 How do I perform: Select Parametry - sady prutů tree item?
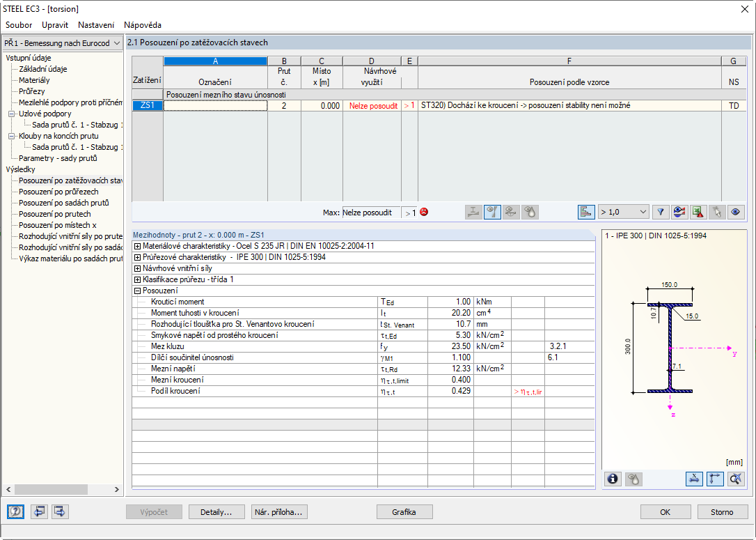(x=58, y=158)
